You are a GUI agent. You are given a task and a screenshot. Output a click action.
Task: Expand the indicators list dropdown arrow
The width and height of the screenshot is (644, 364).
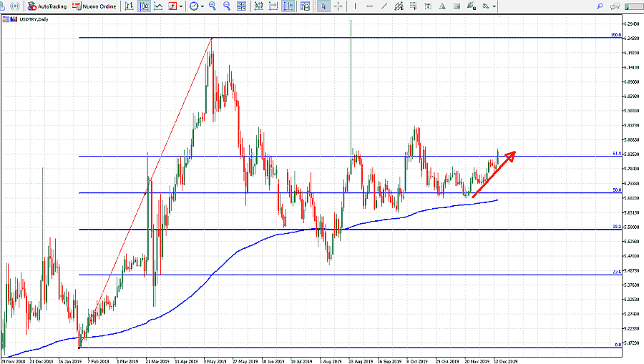(182, 6)
